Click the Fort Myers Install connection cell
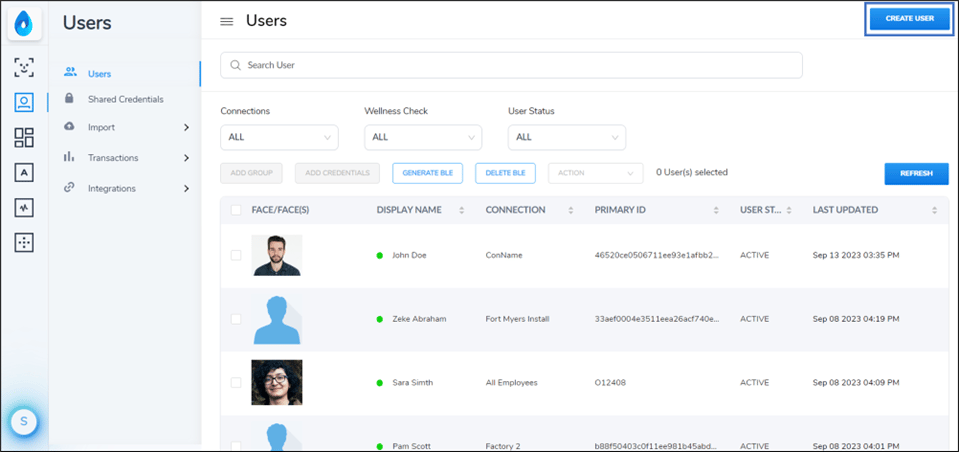This screenshot has height=452, width=959. point(517,319)
